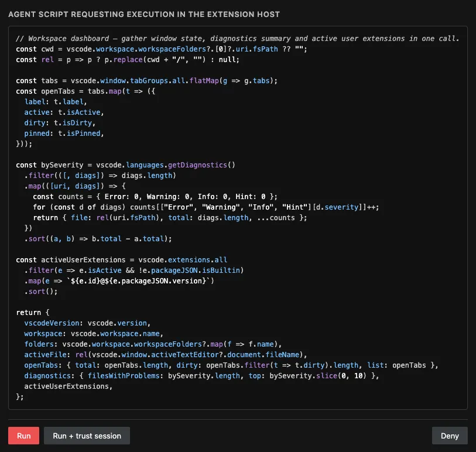The image size is (476, 452).
Task: Click the 'const tabs = vscode.window.tabGroups' line
Action: 146,81
